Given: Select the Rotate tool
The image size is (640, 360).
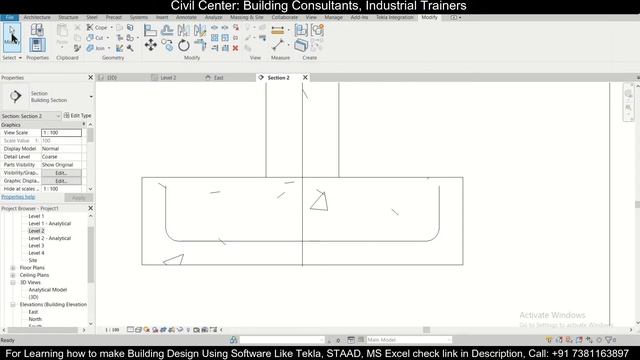Looking at the screenshot, I should [183, 45].
